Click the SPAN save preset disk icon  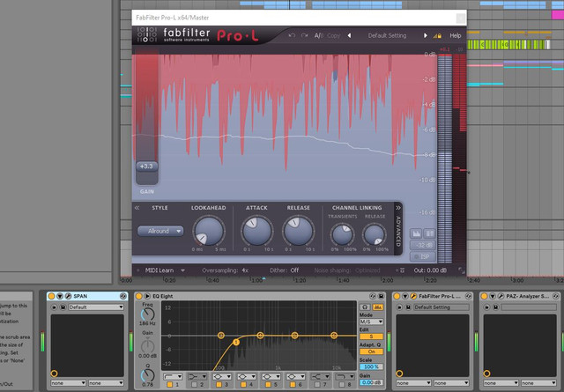click(63, 307)
